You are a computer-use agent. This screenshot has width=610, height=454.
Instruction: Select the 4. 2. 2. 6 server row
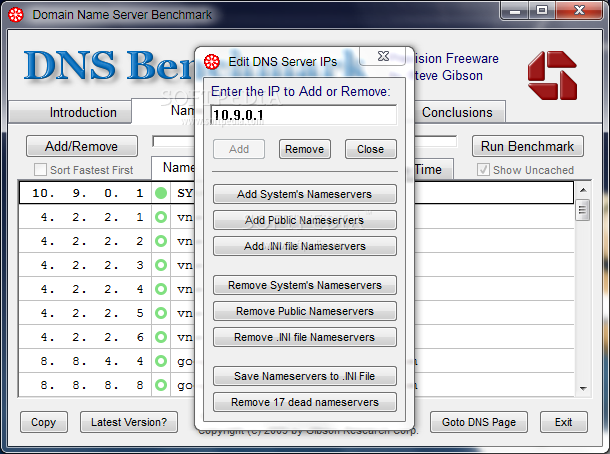pyautogui.click(x=296, y=337)
